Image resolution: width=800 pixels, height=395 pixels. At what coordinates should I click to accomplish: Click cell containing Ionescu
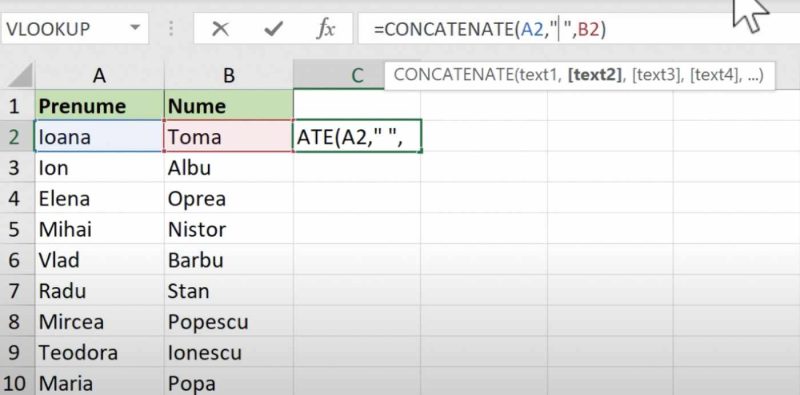[x=229, y=353]
